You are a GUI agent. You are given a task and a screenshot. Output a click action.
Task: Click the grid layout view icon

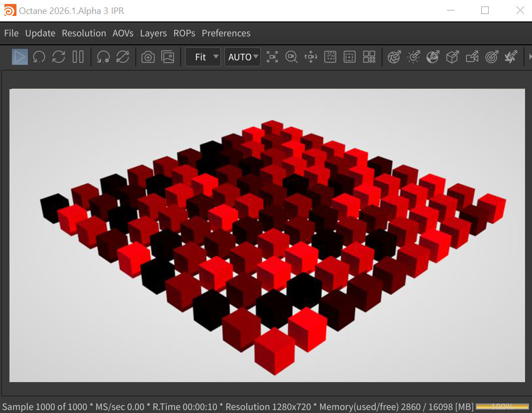pos(369,57)
